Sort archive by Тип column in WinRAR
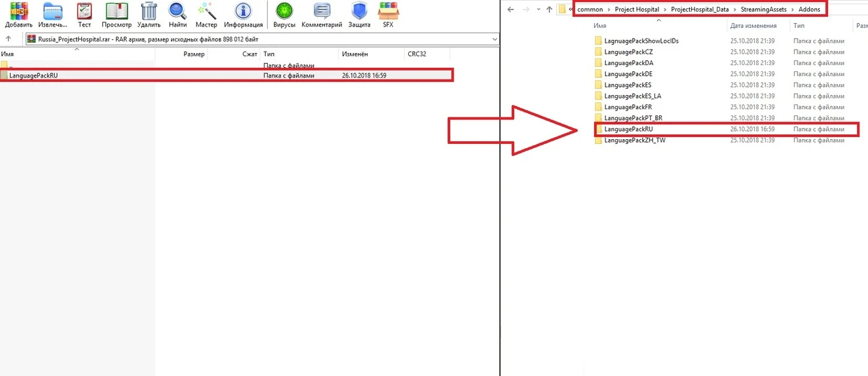 300,54
